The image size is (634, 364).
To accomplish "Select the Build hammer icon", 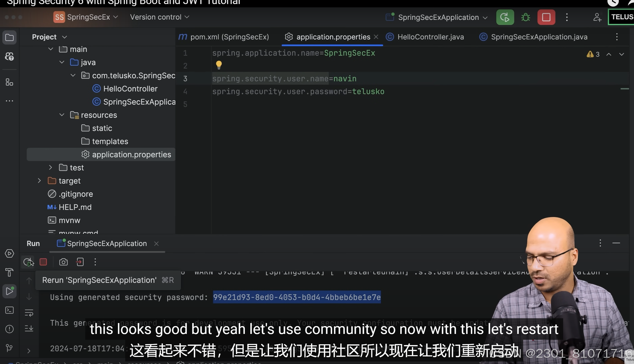I will tap(9, 272).
